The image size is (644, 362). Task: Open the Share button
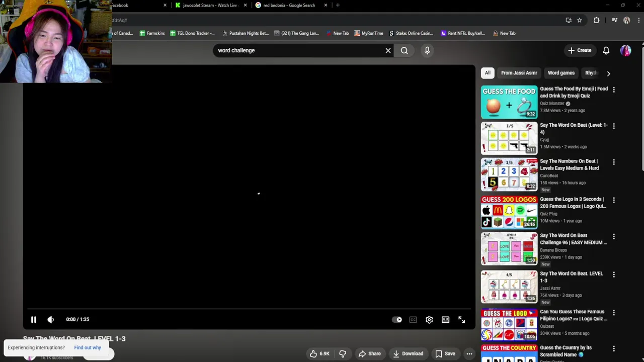[x=369, y=353]
